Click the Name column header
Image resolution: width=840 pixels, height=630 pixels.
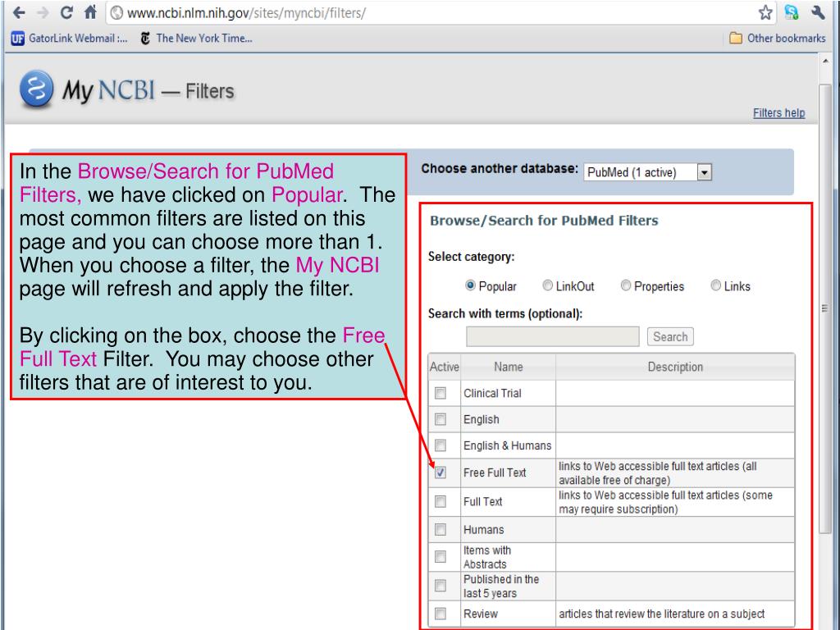(x=509, y=367)
